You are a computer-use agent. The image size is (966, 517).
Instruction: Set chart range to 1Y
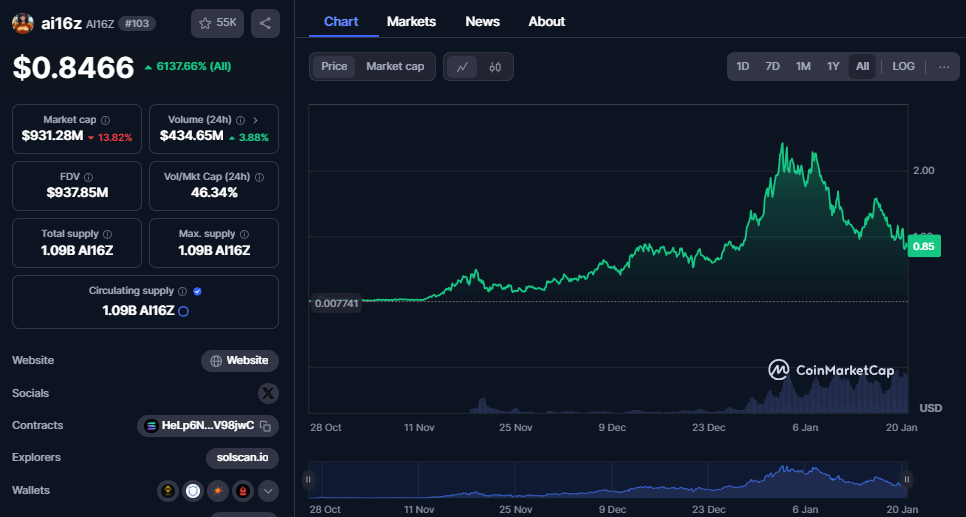(x=833, y=67)
